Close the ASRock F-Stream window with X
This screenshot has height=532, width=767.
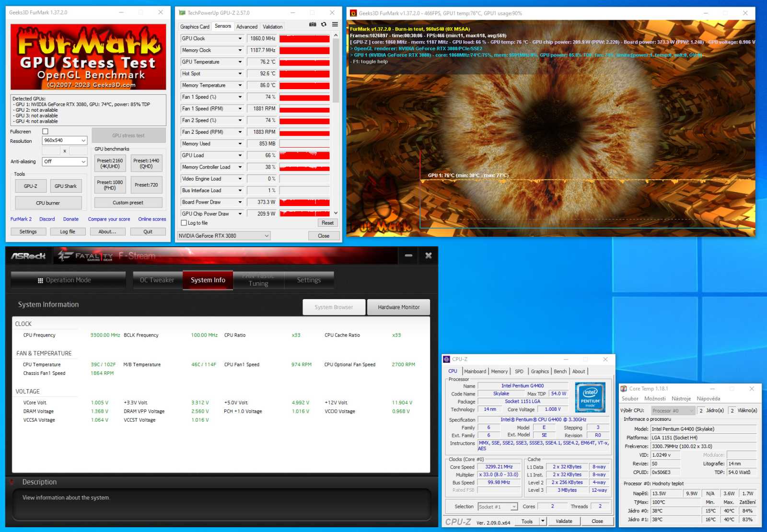pos(429,255)
